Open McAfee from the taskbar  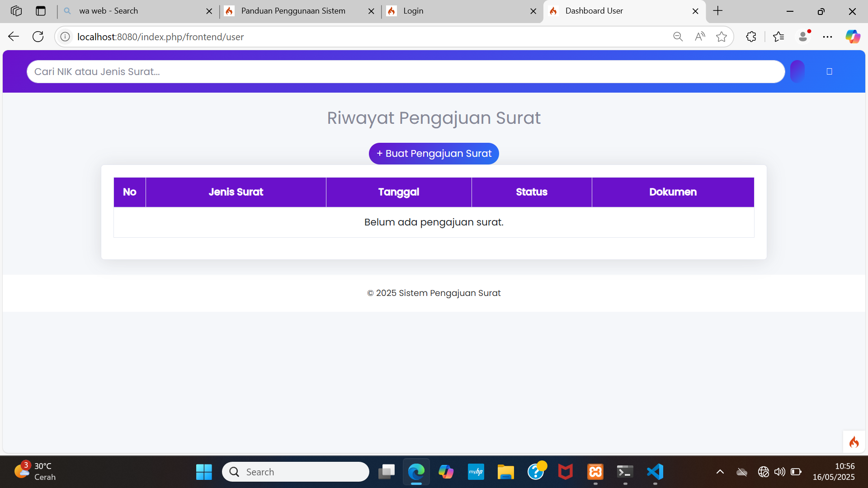565,471
